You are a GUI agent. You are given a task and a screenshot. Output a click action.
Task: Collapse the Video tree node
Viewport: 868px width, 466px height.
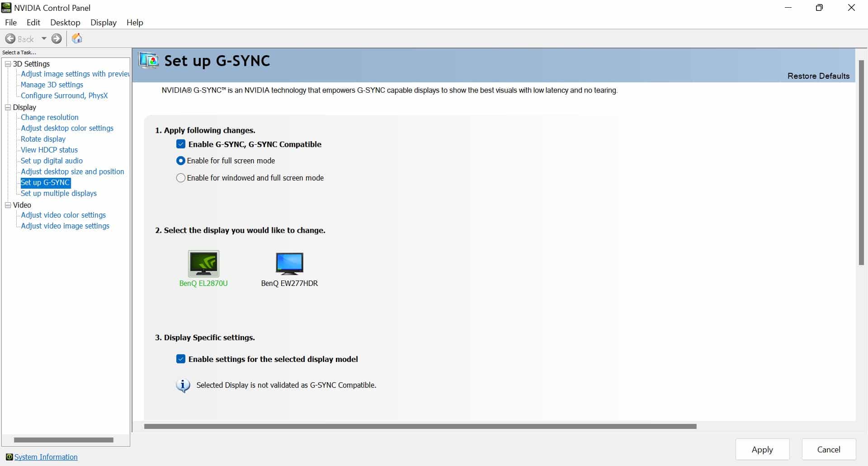point(8,205)
